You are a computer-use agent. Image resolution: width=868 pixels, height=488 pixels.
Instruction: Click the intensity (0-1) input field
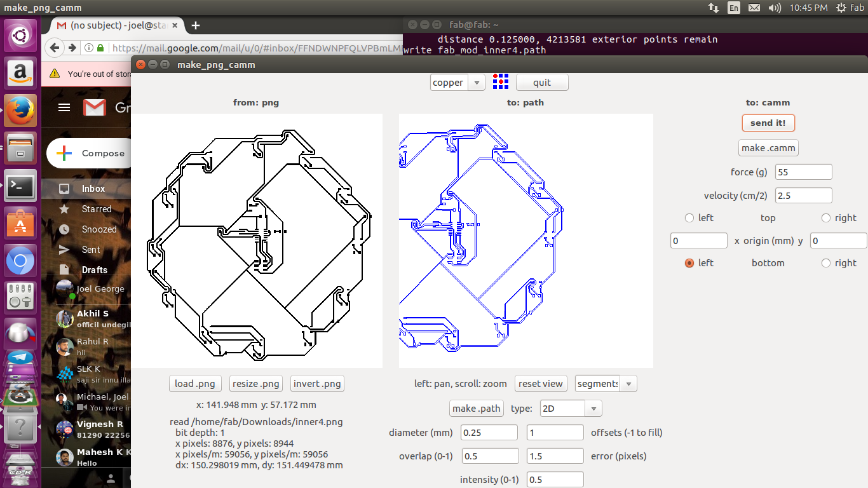[555, 480]
